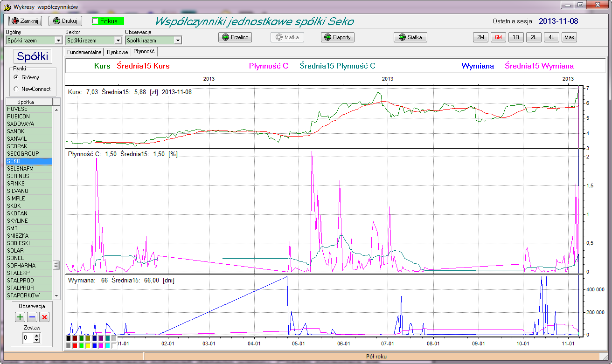Toggle the Fokus checkbox
612x364 pixels.
(x=108, y=21)
